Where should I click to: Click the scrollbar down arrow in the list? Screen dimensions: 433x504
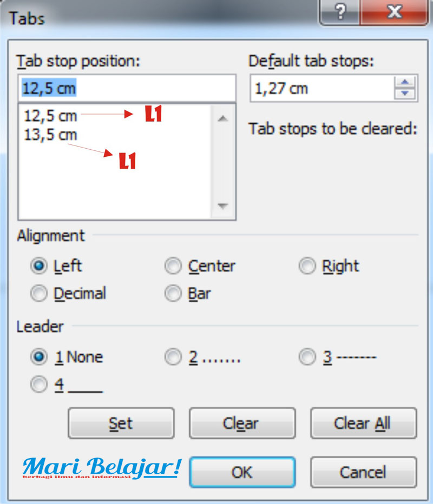click(223, 205)
